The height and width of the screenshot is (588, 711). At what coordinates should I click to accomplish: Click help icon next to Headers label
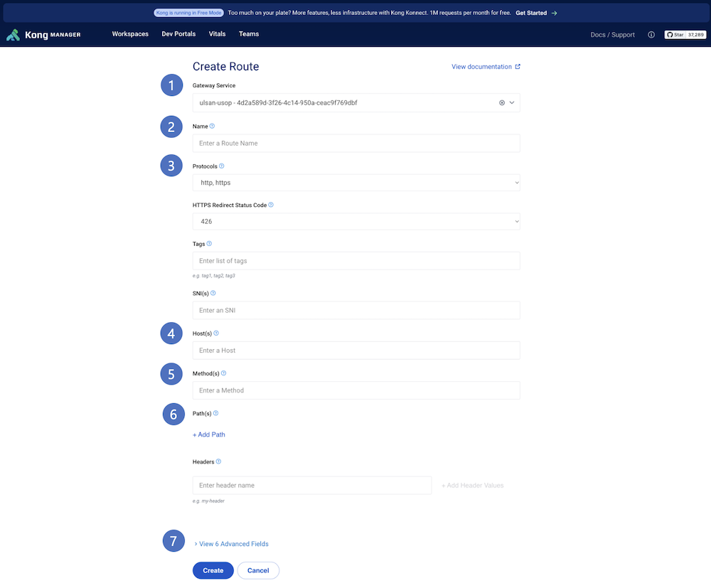pyautogui.click(x=218, y=461)
